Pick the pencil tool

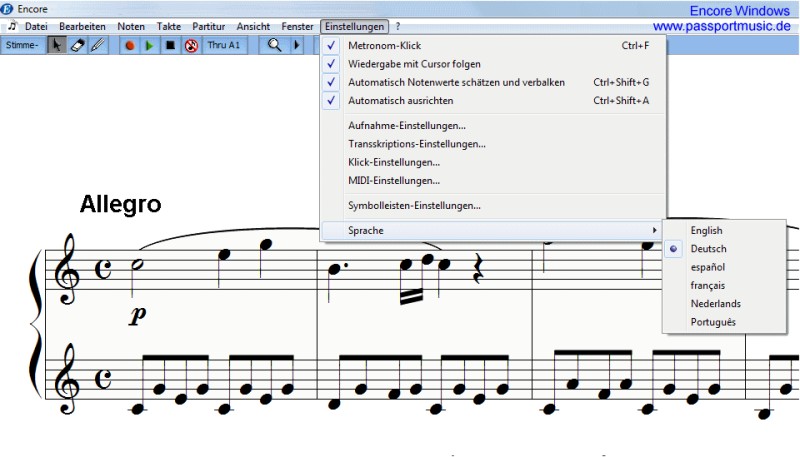click(97, 45)
